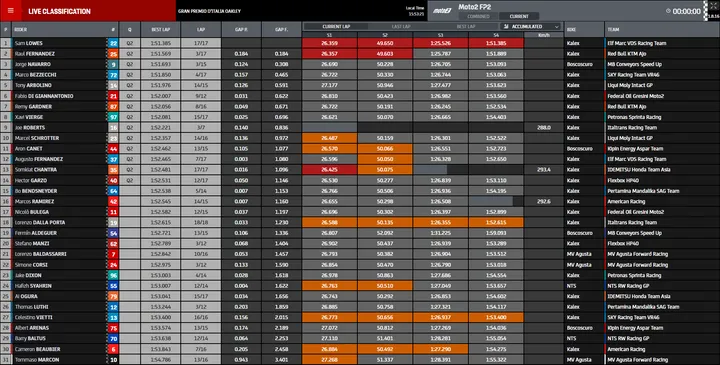
Task: Click the Q column header
Action: (129, 30)
